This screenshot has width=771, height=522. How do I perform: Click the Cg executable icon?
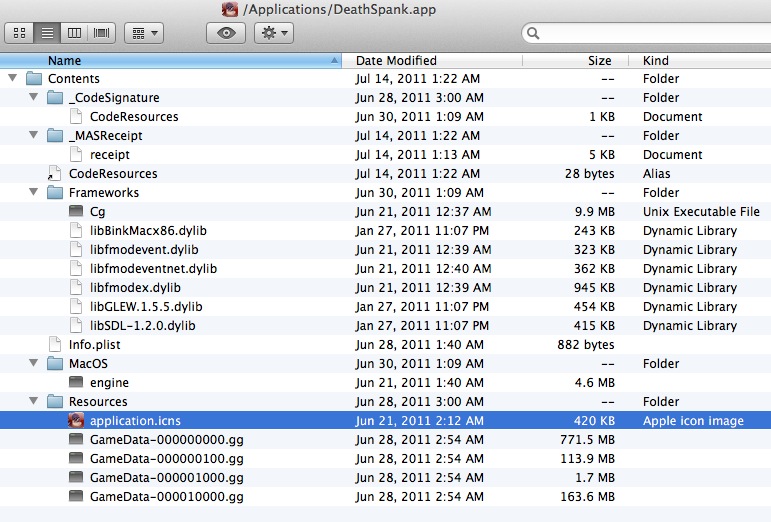(76, 211)
